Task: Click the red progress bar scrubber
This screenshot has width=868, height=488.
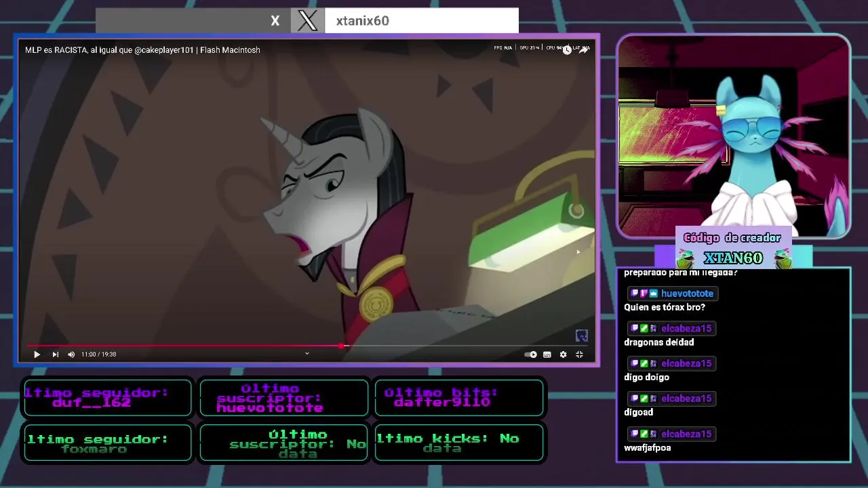Action: click(x=341, y=346)
